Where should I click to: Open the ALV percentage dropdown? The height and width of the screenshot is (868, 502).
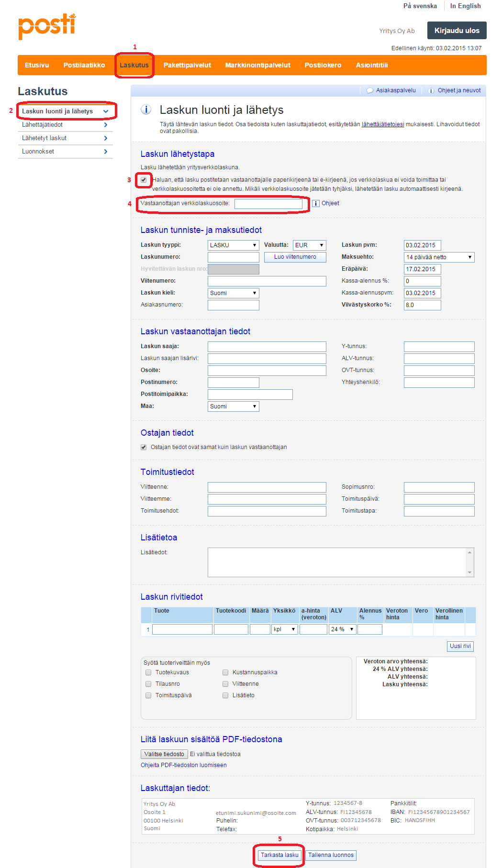(x=343, y=629)
